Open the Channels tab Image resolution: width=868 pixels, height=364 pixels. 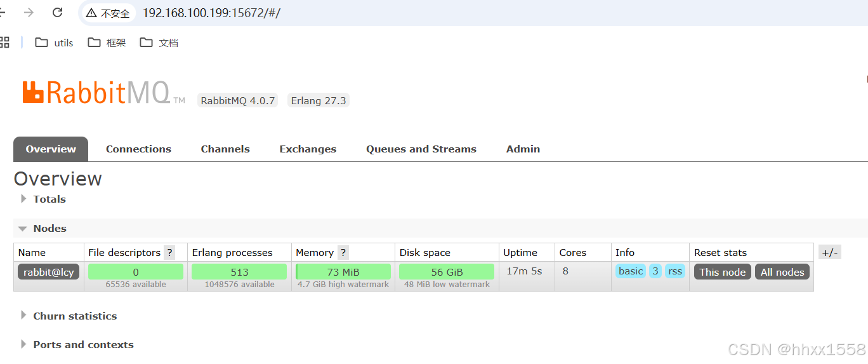tap(225, 149)
